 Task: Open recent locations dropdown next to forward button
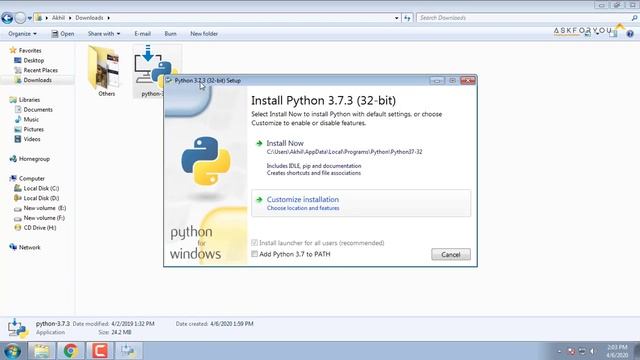30,18
